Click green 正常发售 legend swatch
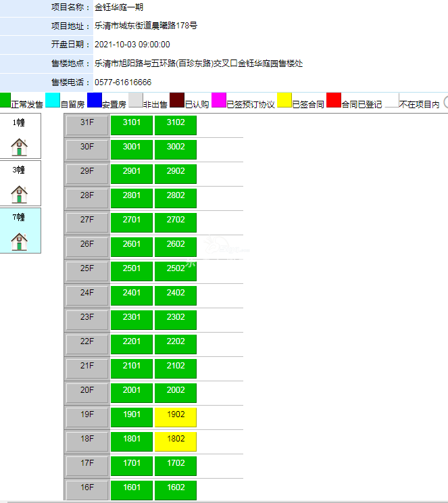Viewport: 448px width, 503px height. click(5, 100)
